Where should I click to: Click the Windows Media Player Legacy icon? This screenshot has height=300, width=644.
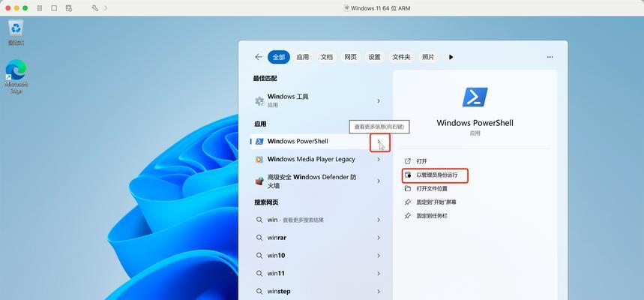259,160
